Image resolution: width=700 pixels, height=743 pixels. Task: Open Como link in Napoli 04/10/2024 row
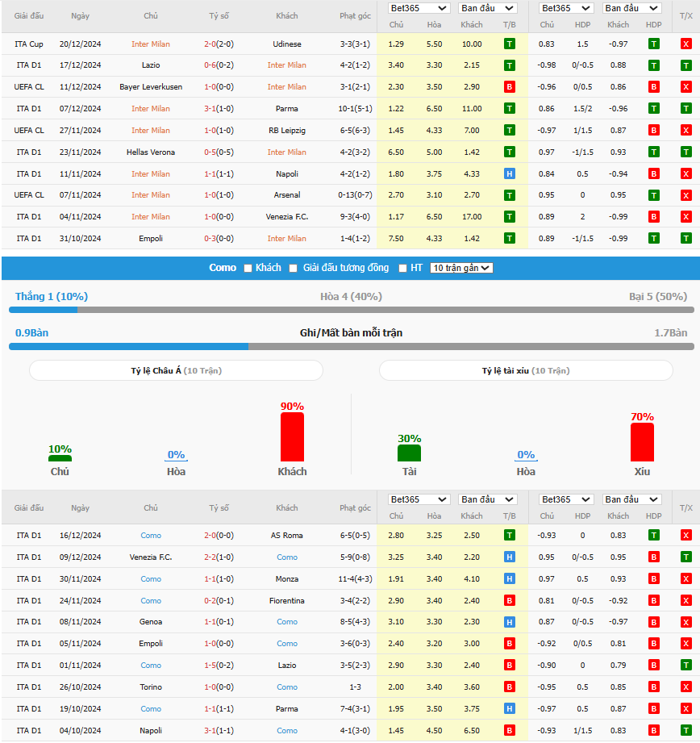pyautogui.click(x=287, y=731)
